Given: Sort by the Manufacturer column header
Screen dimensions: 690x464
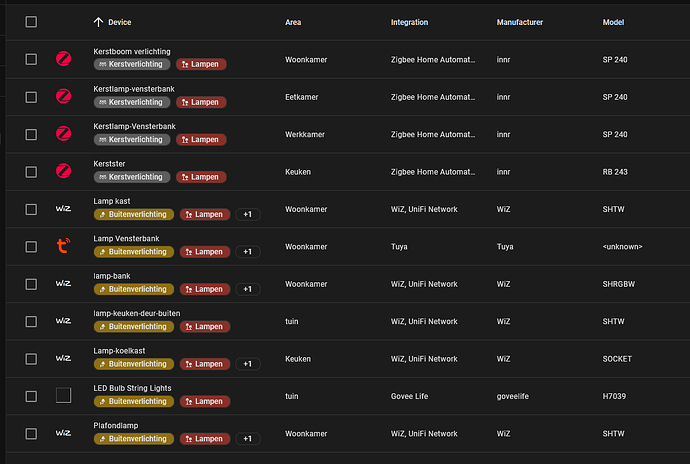Looking at the screenshot, I should pyautogui.click(x=519, y=22).
